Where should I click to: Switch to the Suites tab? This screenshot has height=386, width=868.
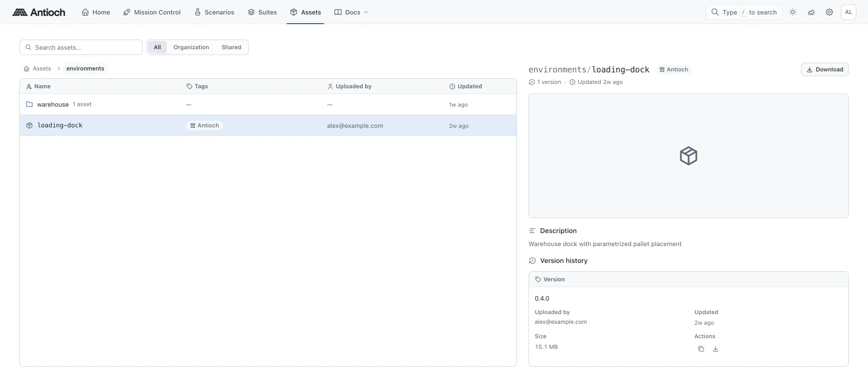[262, 12]
